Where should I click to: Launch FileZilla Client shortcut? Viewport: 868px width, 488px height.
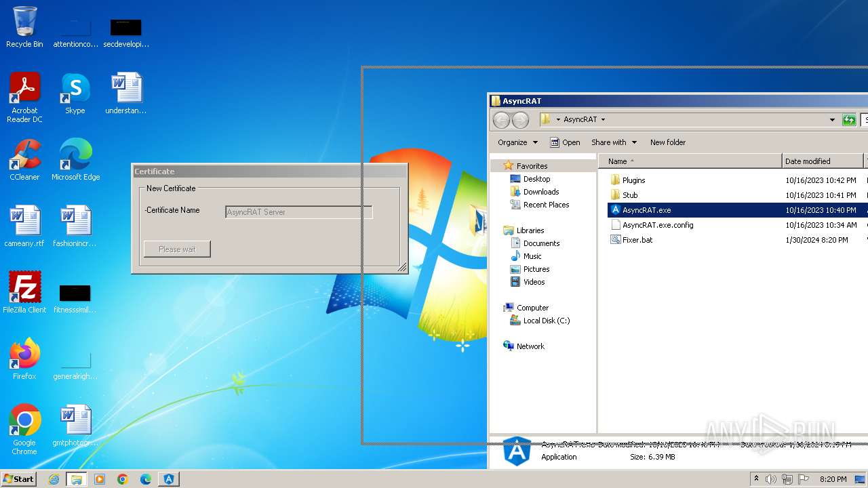click(x=24, y=293)
